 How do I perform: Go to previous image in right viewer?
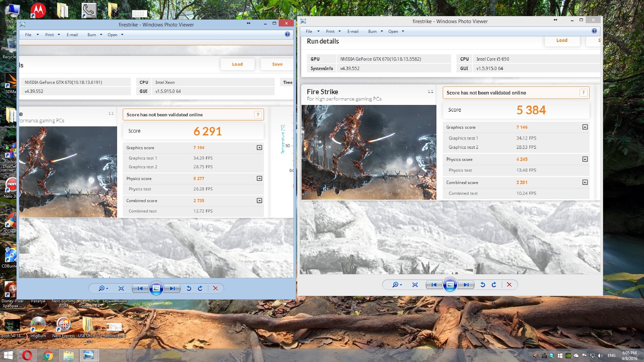(x=434, y=285)
